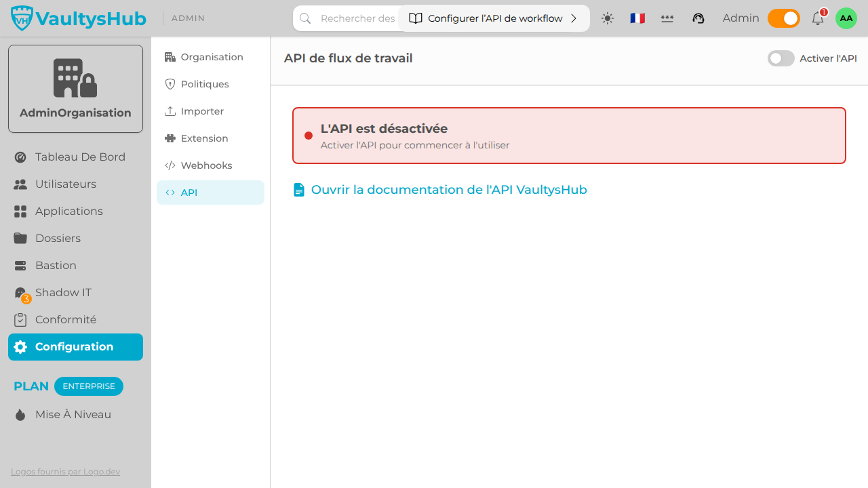The width and height of the screenshot is (868, 488).
Task: Click the Shadow IT ghost icon
Action: [x=20, y=293]
